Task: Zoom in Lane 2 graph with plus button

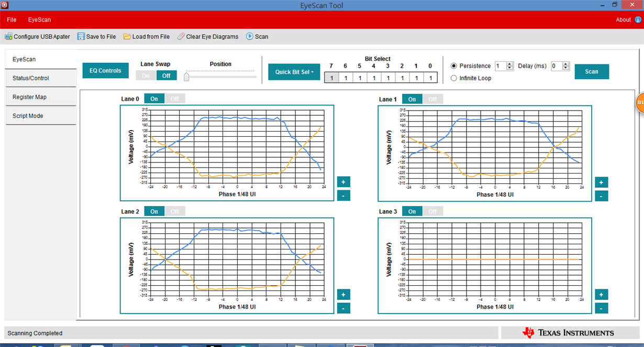Action: (x=343, y=295)
